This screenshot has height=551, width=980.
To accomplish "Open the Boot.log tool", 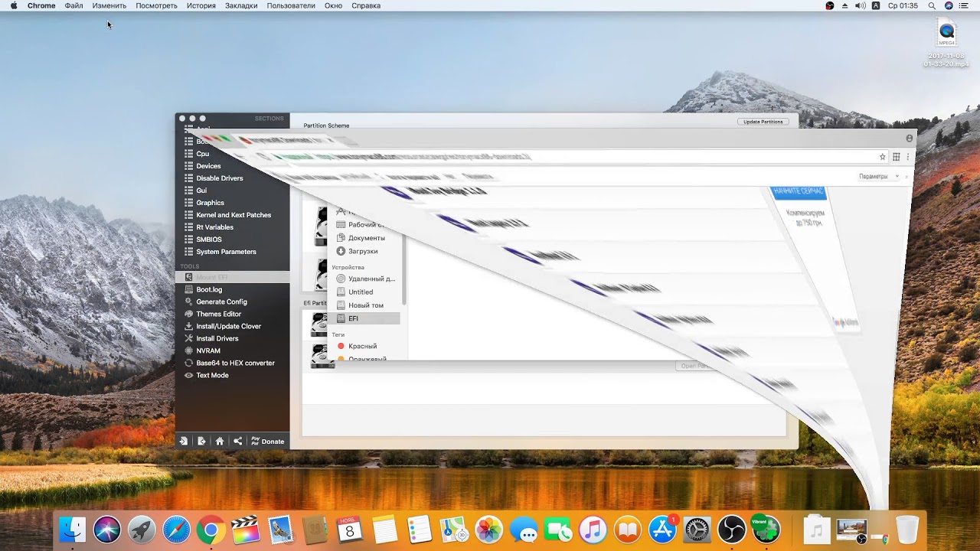I will click(x=209, y=289).
